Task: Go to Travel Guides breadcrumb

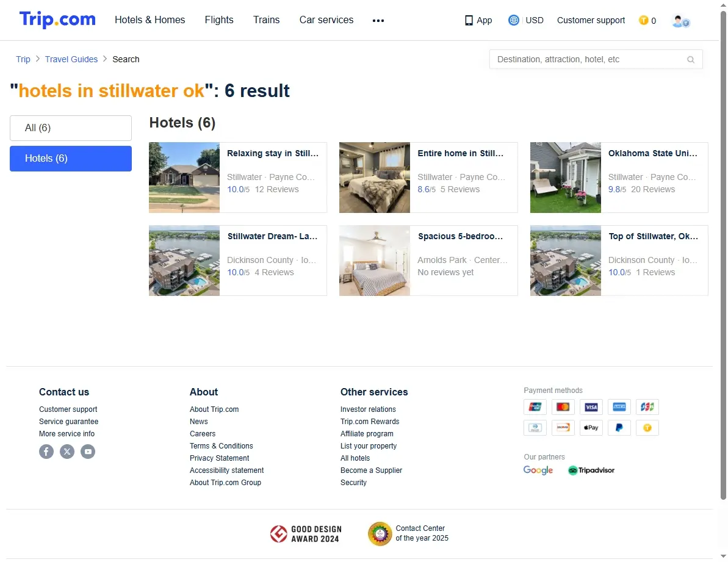Action: pos(71,59)
